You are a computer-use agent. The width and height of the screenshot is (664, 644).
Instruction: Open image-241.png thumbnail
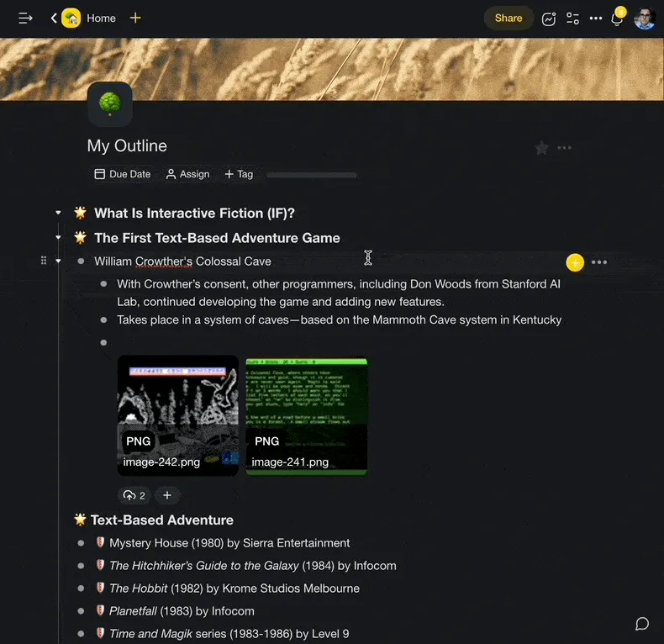tap(307, 417)
